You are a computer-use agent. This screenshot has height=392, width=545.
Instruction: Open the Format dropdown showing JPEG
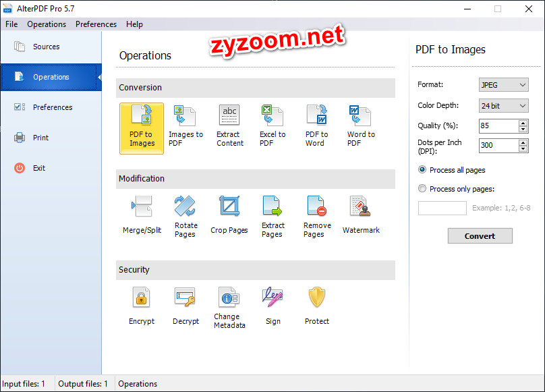(x=504, y=85)
